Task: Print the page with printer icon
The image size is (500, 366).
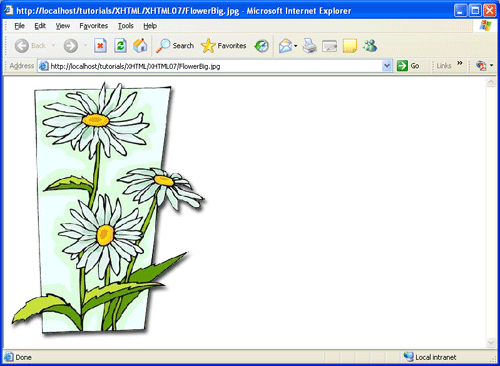Action: [310, 46]
